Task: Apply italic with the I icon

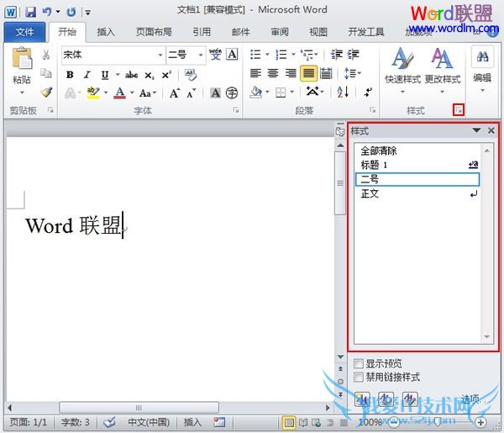Action: [87, 74]
